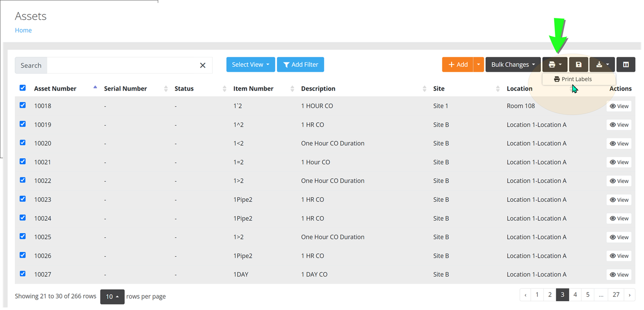Viewport: 644px width, 310px height.
Task: Uncheck the checkbox for asset 10022
Action: pyautogui.click(x=23, y=180)
